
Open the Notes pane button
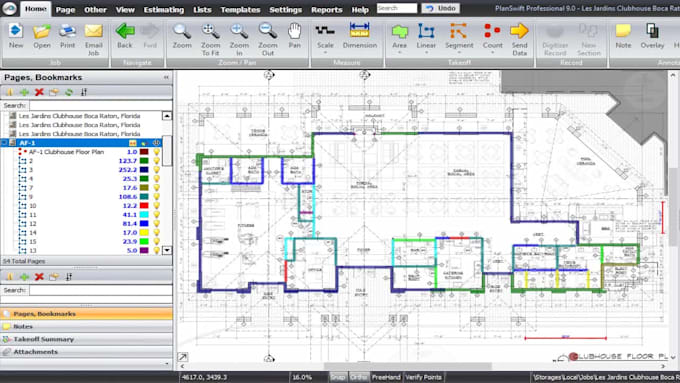pyautogui.click(x=86, y=326)
